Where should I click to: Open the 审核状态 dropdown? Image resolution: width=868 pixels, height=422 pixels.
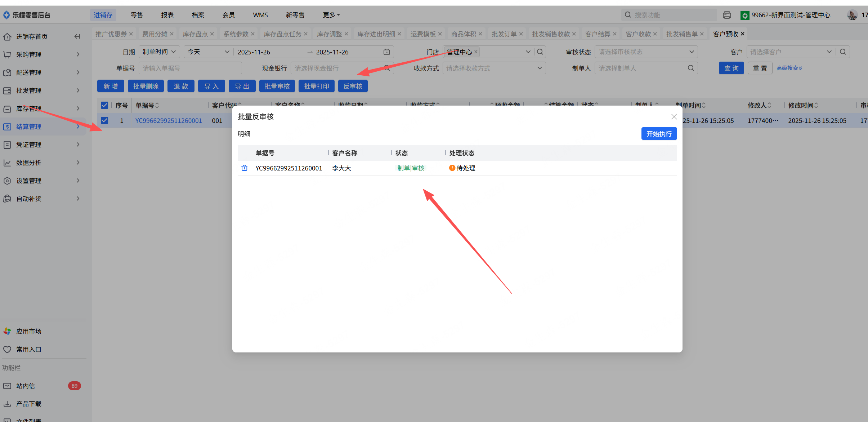[646, 52]
